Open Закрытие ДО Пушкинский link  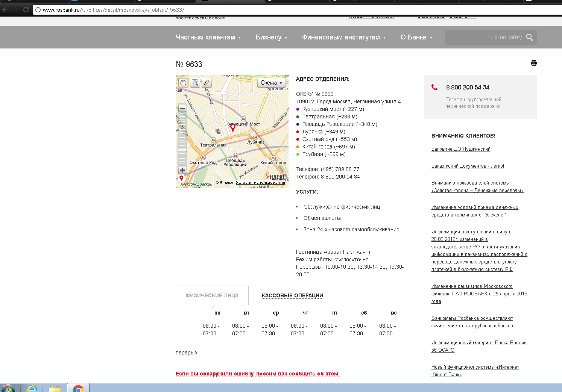click(461, 149)
